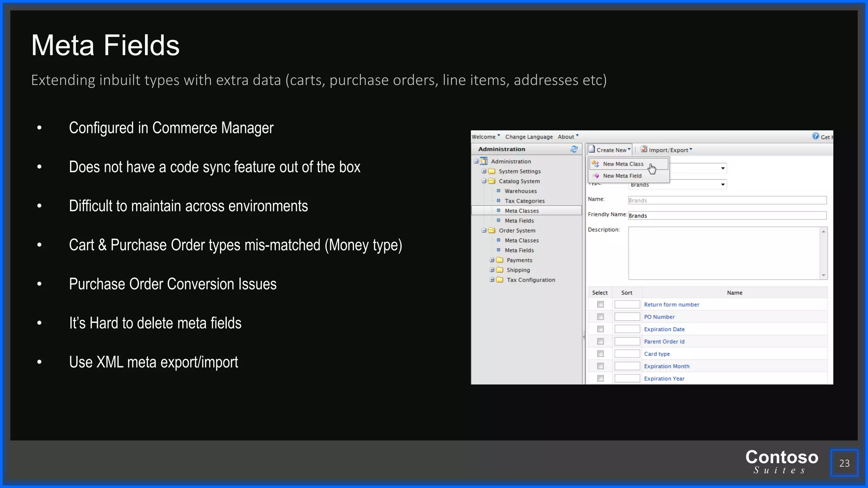This screenshot has width=868, height=488.
Task: Click the Payments folder icon
Action: [500, 260]
